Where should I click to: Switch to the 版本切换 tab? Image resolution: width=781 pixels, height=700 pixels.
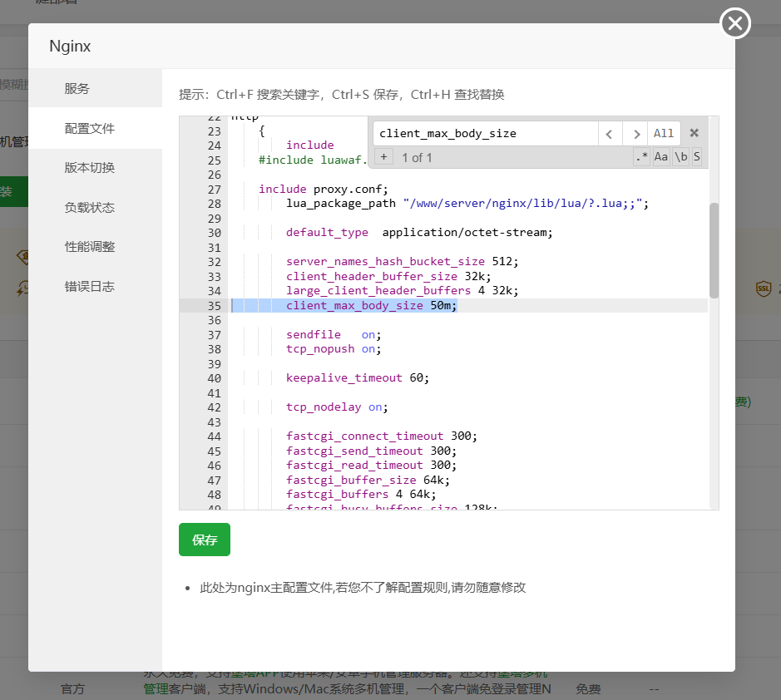click(x=95, y=168)
